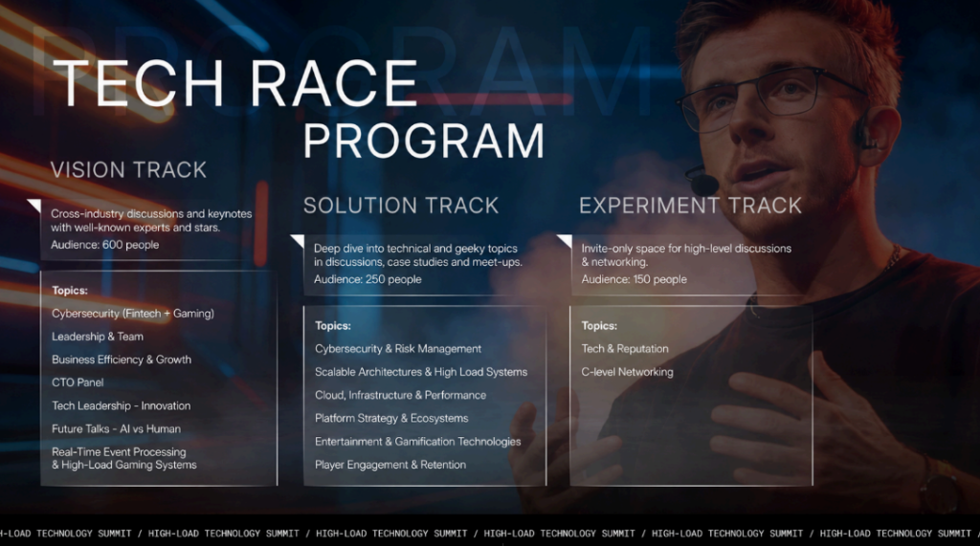Click 'Cybersecurity & Risk Management' topic
Viewport: 980px width, 546px height.
[398, 349]
